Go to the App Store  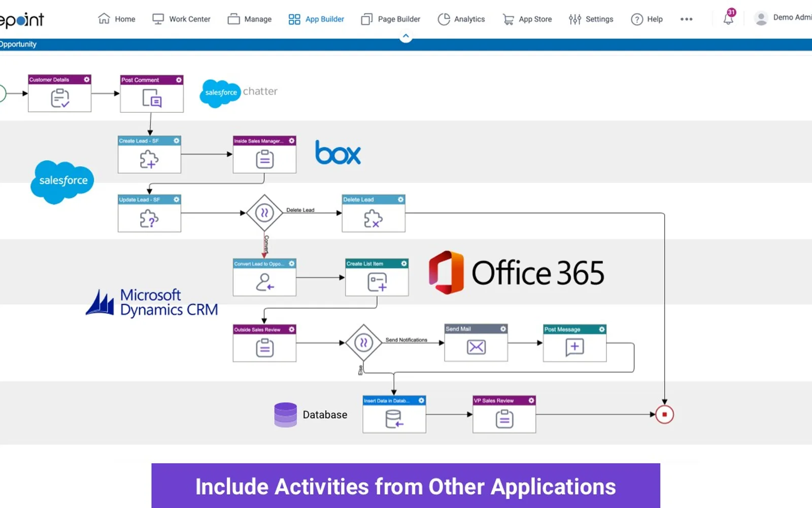tap(527, 19)
